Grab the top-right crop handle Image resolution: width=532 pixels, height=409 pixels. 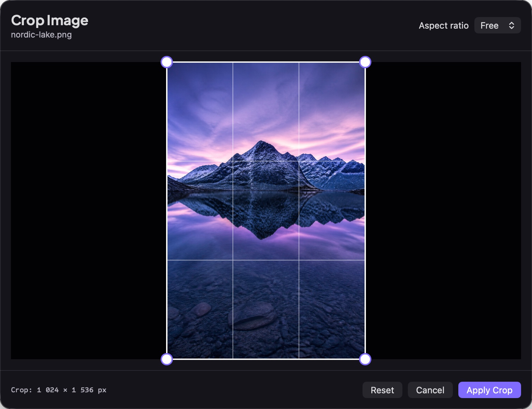point(365,62)
